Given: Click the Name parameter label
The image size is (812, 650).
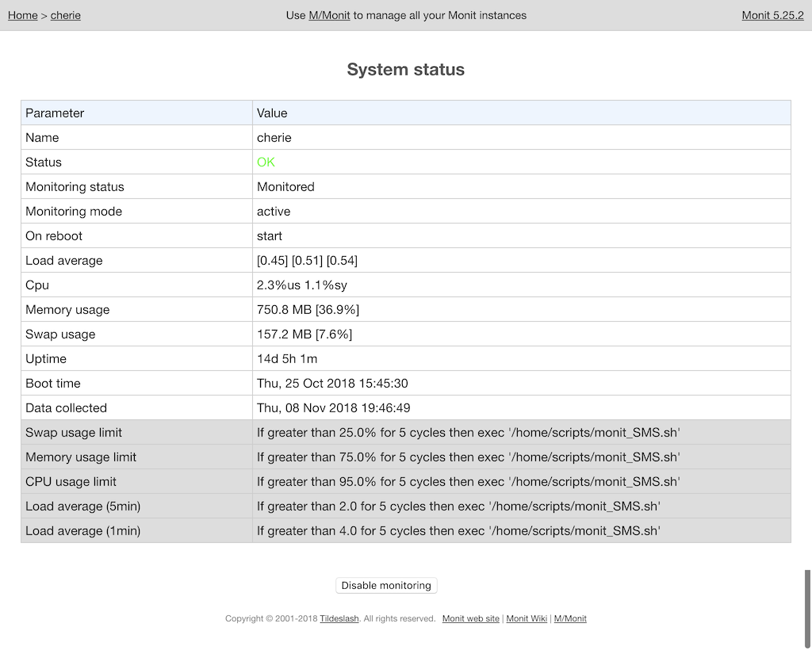Looking at the screenshot, I should point(42,138).
